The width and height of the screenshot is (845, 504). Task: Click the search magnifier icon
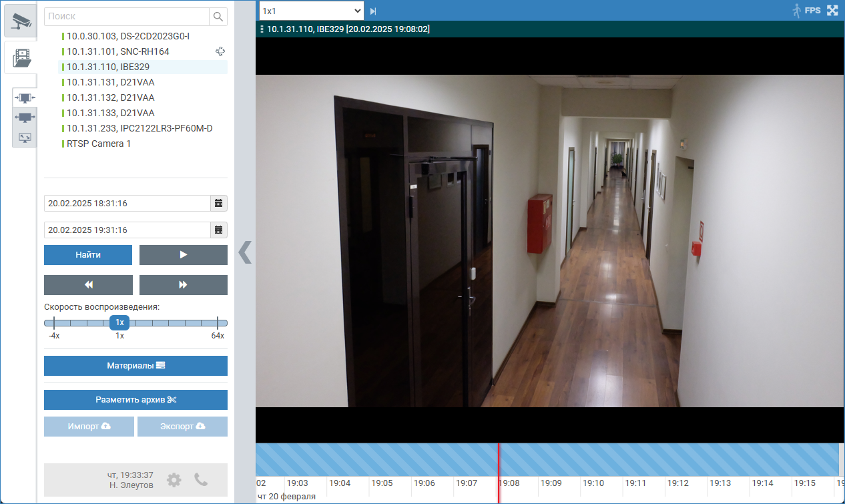click(x=218, y=16)
